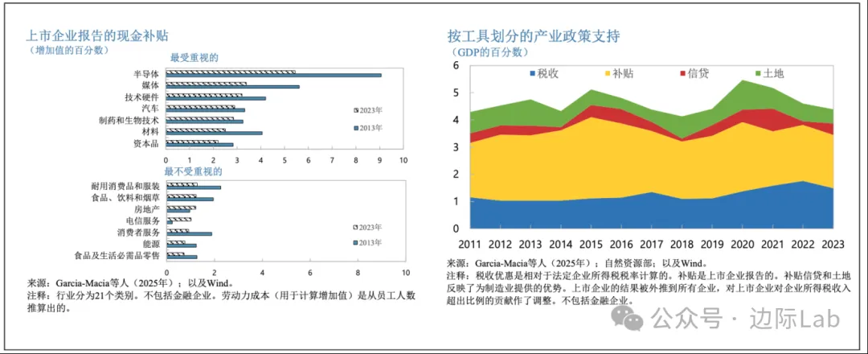
Task: Click the 媒体 axis label
Action: tap(150, 85)
